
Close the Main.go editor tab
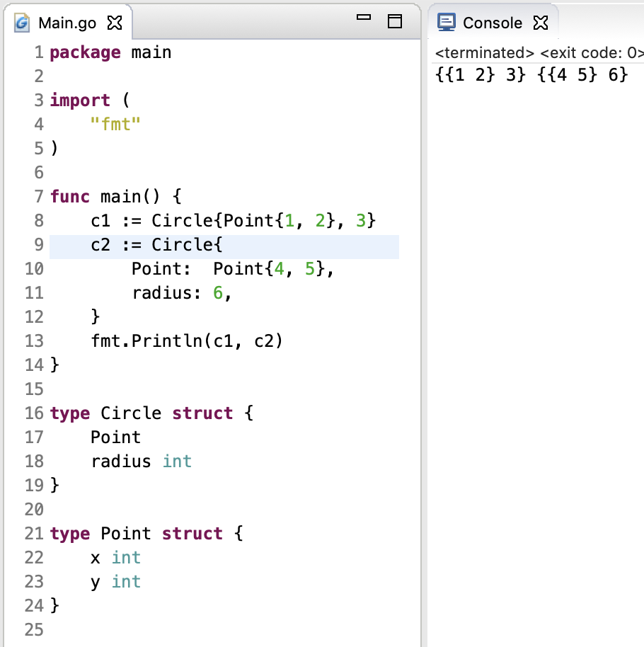point(113,23)
